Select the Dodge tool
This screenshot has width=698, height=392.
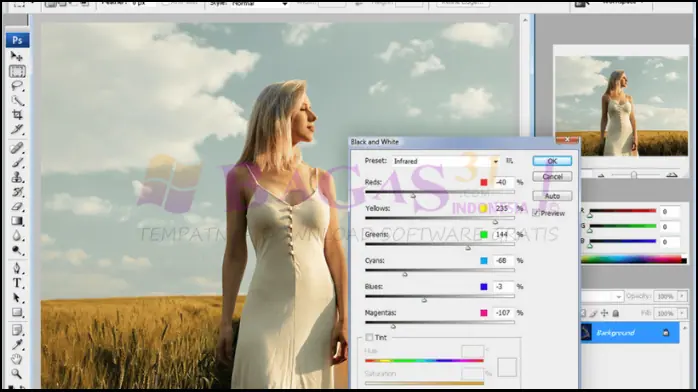(x=17, y=250)
